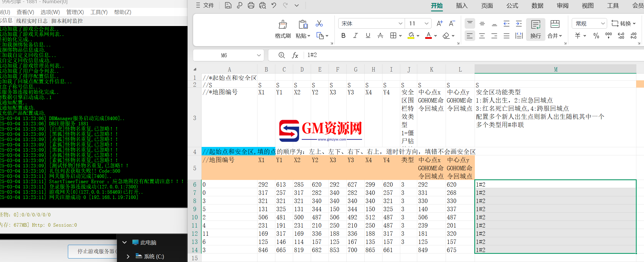This screenshot has height=262, width=644.
Task: Click the 粘贴 clipboard icon
Action: (x=303, y=24)
